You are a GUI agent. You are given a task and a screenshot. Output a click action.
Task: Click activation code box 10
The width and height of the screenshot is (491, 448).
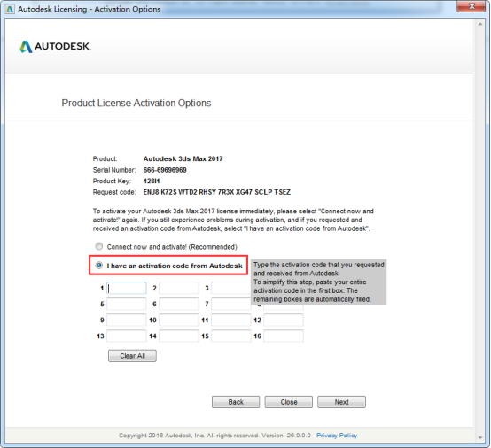click(x=179, y=320)
